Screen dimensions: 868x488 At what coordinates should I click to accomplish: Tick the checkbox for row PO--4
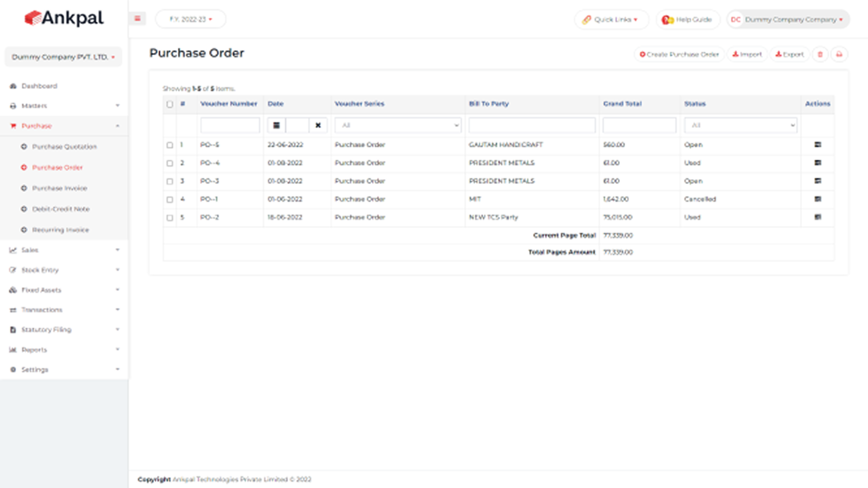tap(170, 163)
